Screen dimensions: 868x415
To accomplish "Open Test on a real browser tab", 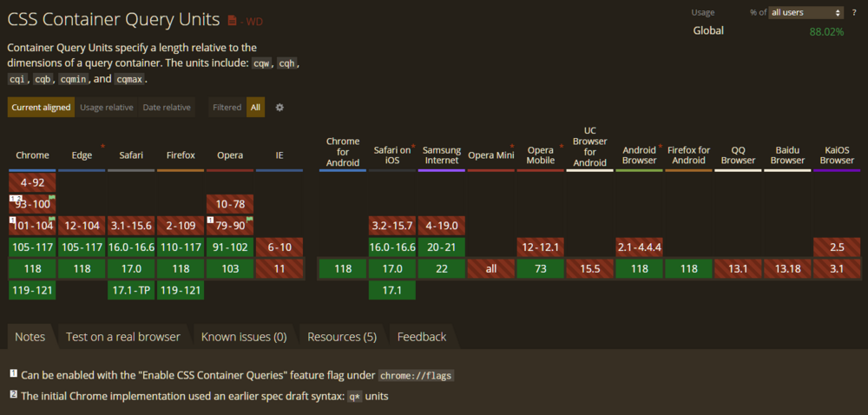I will pyautogui.click(x=122, y=337).
